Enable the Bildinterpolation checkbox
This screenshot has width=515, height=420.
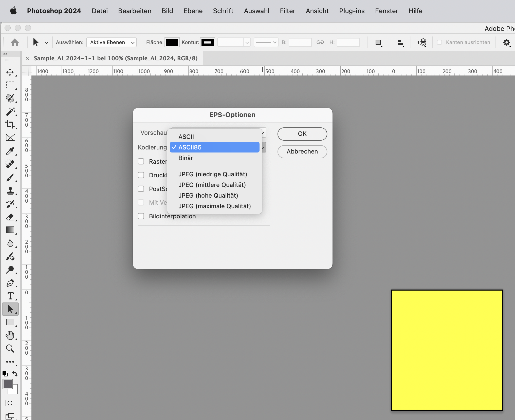(x=141, y=216)
